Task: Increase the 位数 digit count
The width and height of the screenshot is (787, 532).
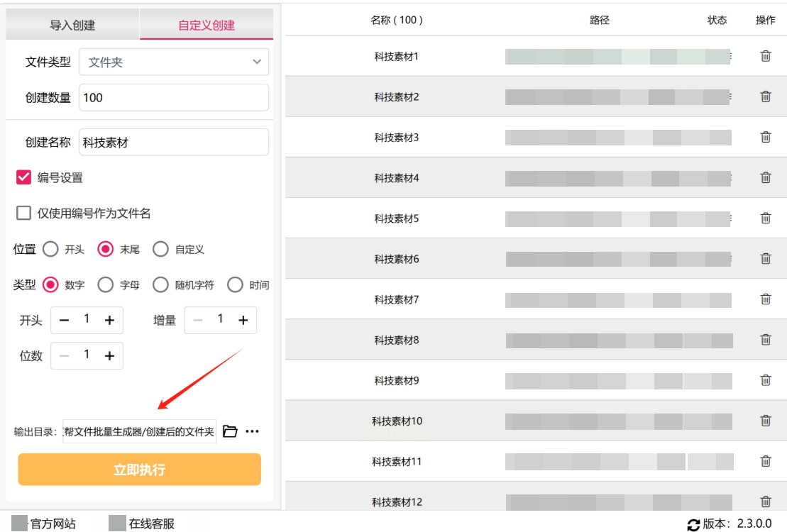Action: [109, 356]
